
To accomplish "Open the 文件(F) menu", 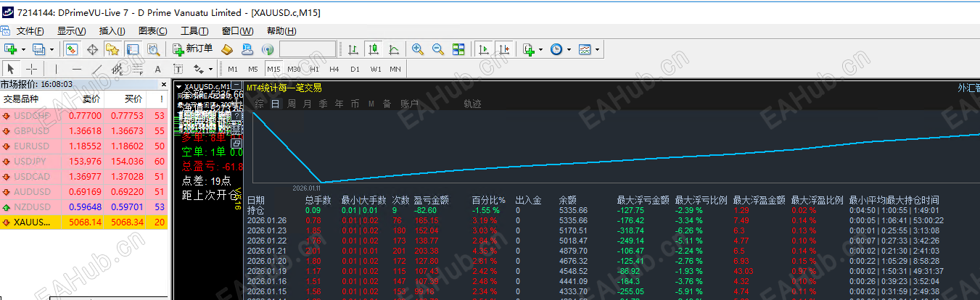I will pyautogui.click(x=30, y=31).
